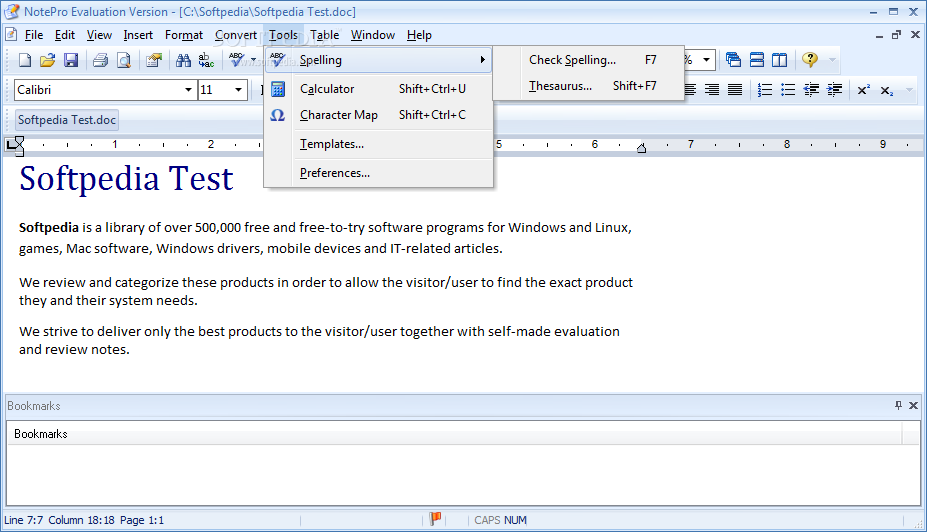Screen dimensions: 927x532
Task: Tile windows horizontally
Action: point(756,60)
